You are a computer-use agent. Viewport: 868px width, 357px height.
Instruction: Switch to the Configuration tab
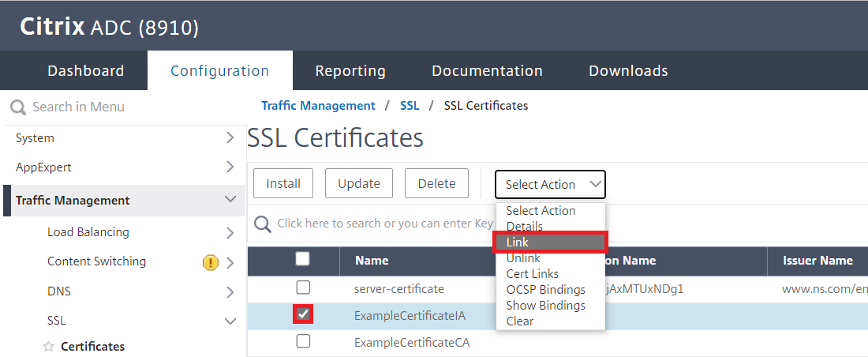(220, 71)
